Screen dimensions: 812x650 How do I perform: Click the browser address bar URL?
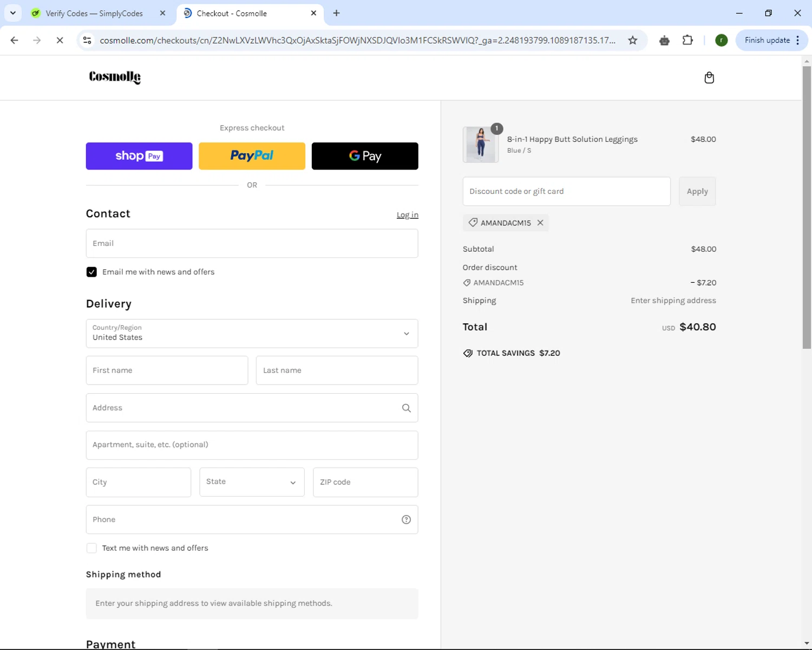coord(357,40)
